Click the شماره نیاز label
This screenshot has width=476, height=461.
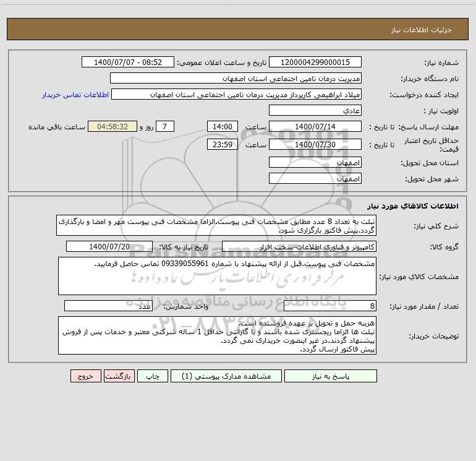tap(441, 63)
